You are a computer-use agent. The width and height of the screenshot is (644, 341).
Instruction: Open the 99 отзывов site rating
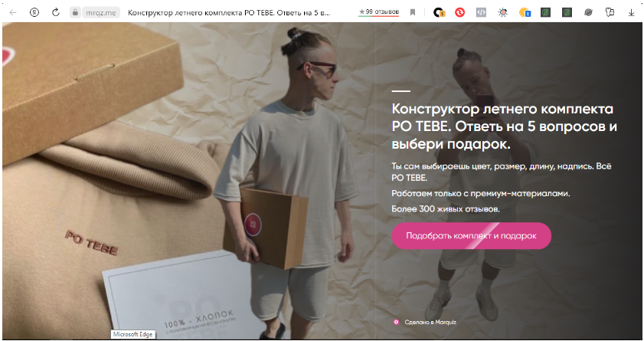pyautogui.click(x=379, y=12)
